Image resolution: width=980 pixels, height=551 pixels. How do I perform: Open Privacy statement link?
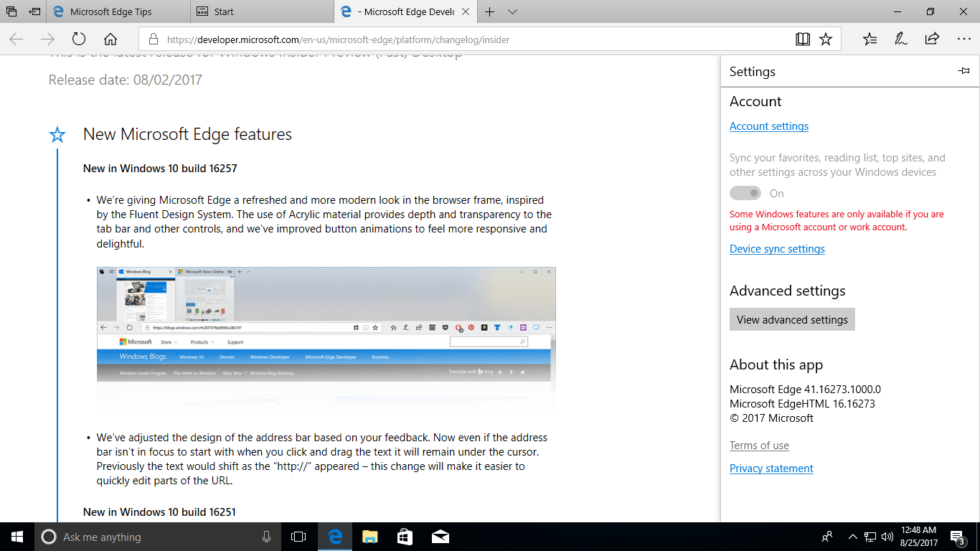pos(771,468)
